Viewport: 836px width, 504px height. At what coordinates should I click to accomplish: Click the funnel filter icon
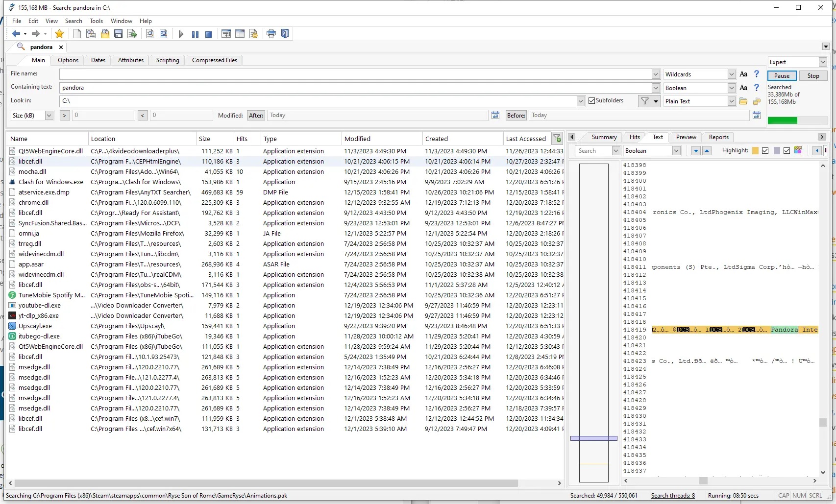pyautogui.click(x=645, y=101)
